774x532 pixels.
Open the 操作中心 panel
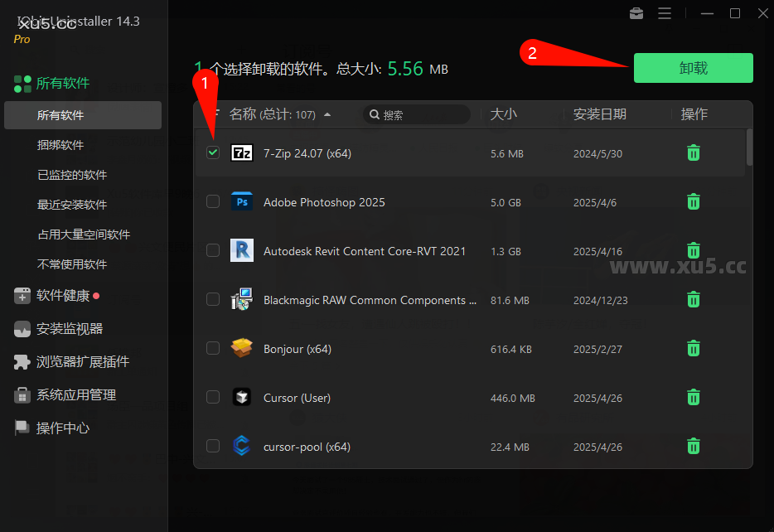22,428
